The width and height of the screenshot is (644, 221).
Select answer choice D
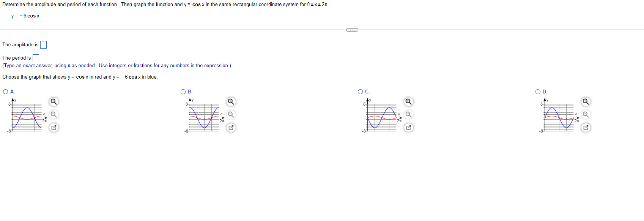[538, 91]
